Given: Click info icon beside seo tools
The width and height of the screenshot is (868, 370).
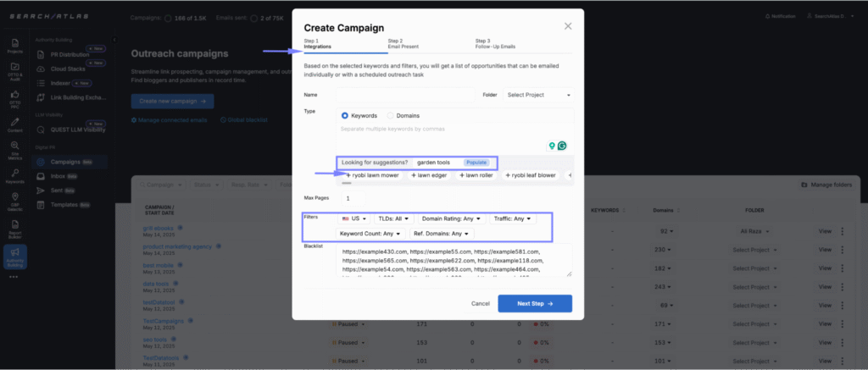Looking at the screenshot, I should 174,339.
